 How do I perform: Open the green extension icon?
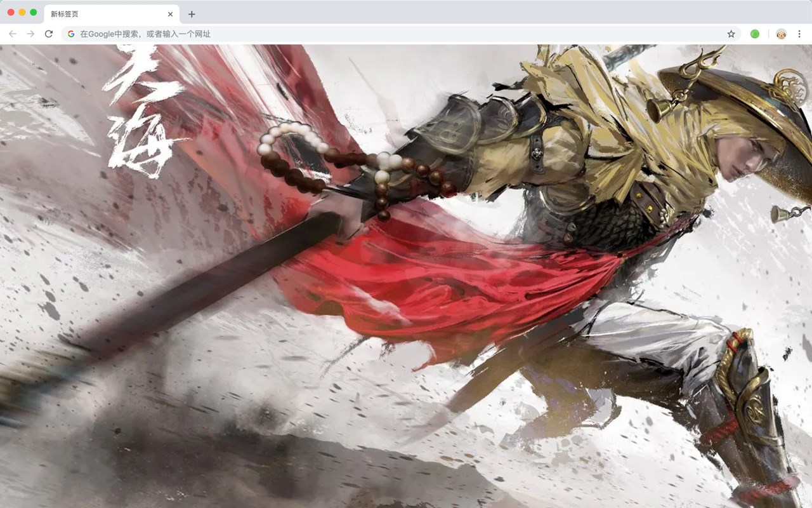(755, 34)
